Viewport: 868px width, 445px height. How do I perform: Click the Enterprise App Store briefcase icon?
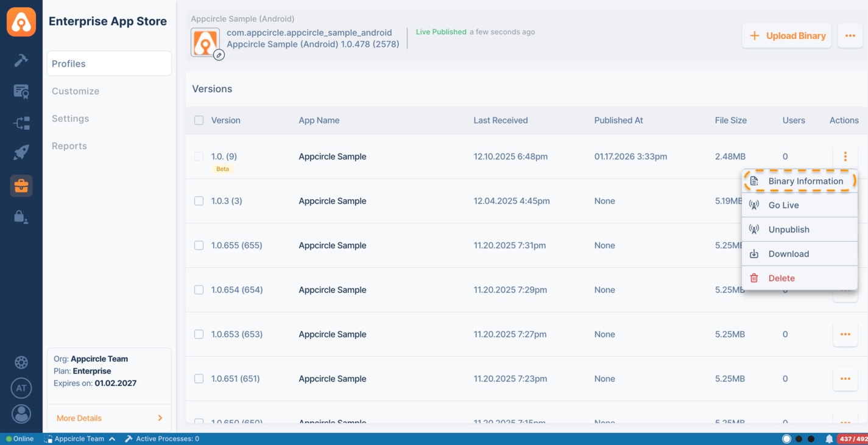pyautogui.click(x=21, y=185)
